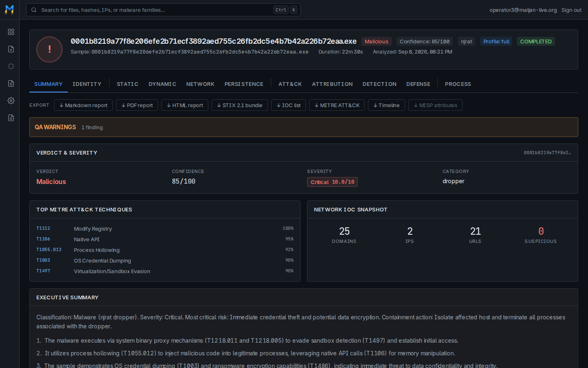This screenshot has height=368, width=588.
Task: Click the Sign out link
Action: (x=571, y=10)
